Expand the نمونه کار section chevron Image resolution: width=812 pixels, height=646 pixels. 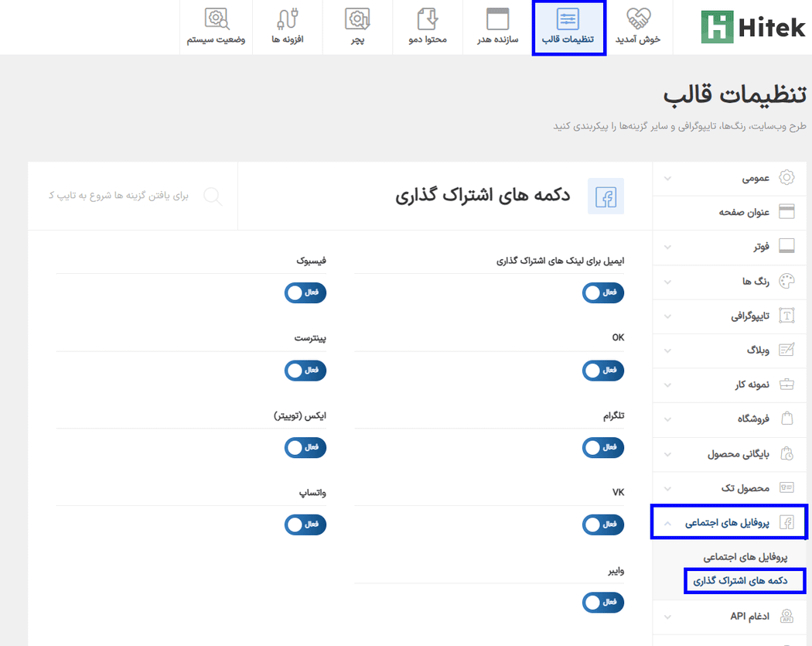pyautogui.click(x=667, y=385)
